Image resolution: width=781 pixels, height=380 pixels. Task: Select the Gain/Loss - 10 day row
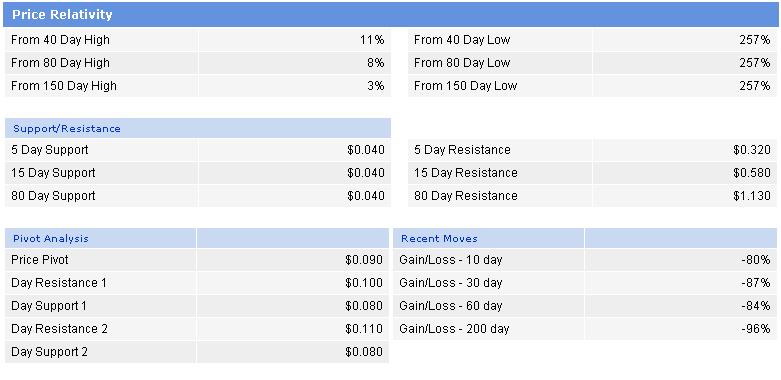[x=585, y=260]
